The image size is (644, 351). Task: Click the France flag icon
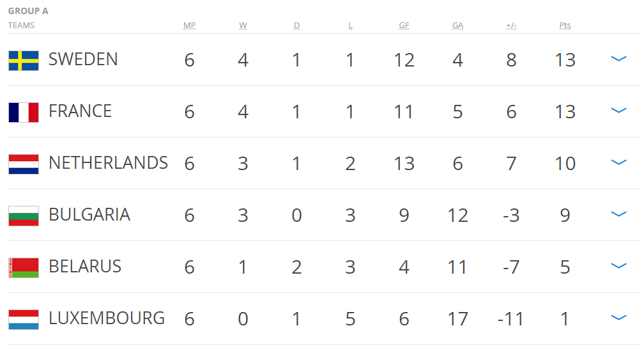[x=24, y=112]
